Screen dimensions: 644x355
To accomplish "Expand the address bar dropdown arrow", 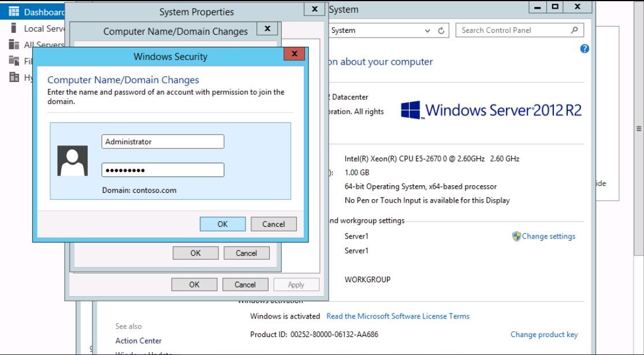I will click(427, 31).
